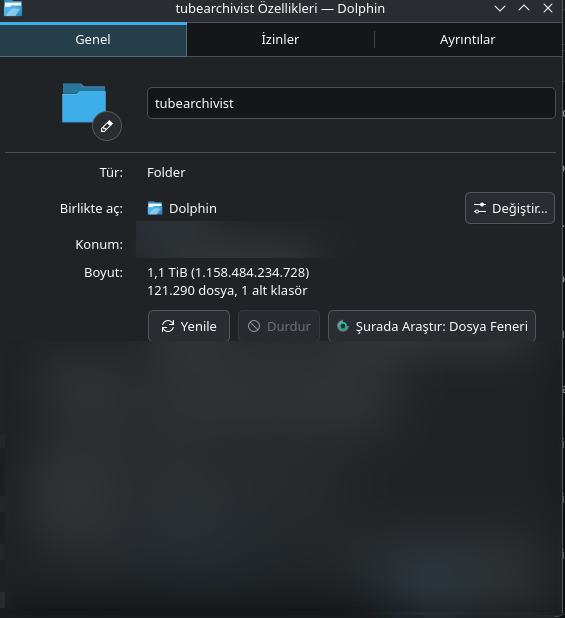Image resolution: width=565 pixels, height=618 pixels.
Task: Click the pencil edit icon on folder
Action: pos(107,126)
